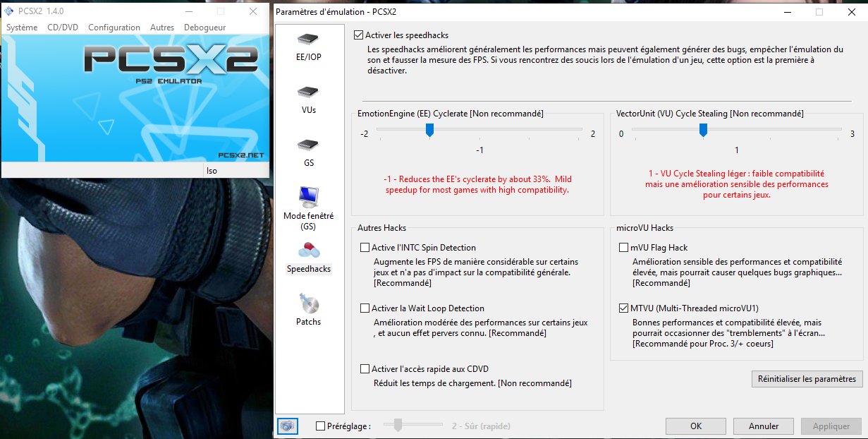Click the camera screenshot icon at bottom

click(288, 426)
